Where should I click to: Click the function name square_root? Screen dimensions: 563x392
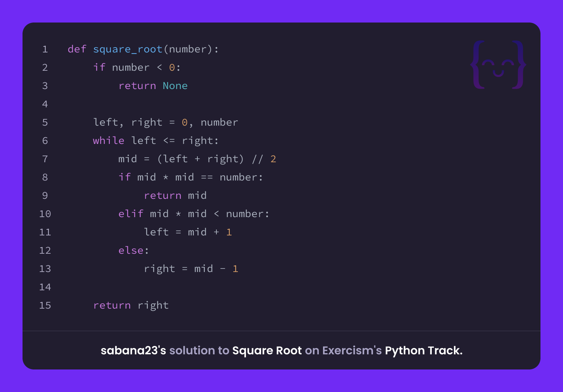(128, 49)
